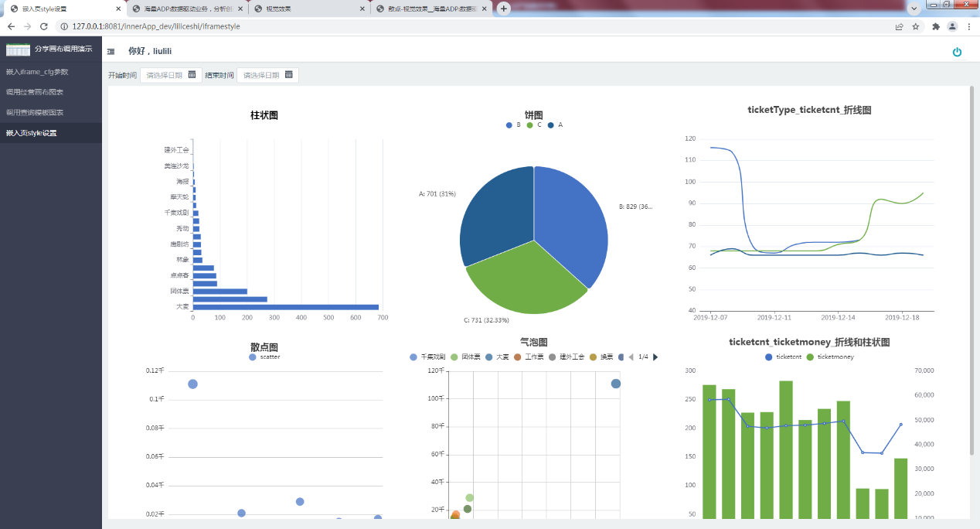Go to next legend page in bubble chart
Viewport: 980px width, 529px height.
(x=655, y=357)
